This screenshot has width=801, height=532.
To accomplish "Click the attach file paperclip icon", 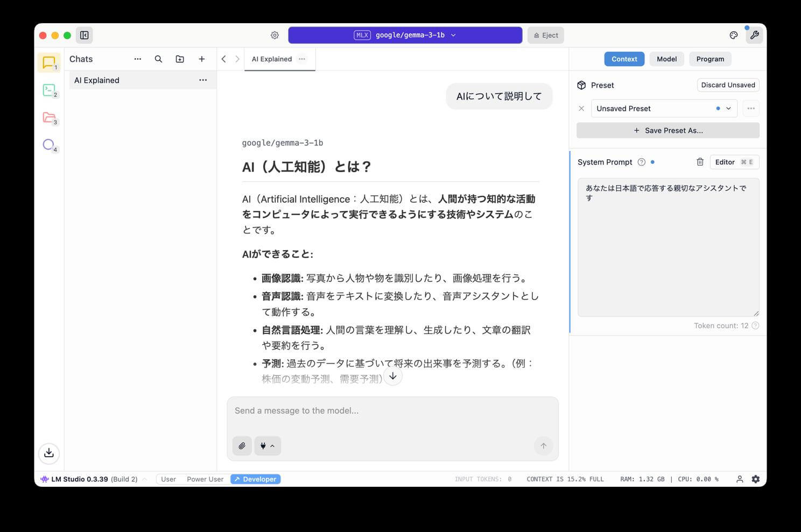I will coord(242,446).
